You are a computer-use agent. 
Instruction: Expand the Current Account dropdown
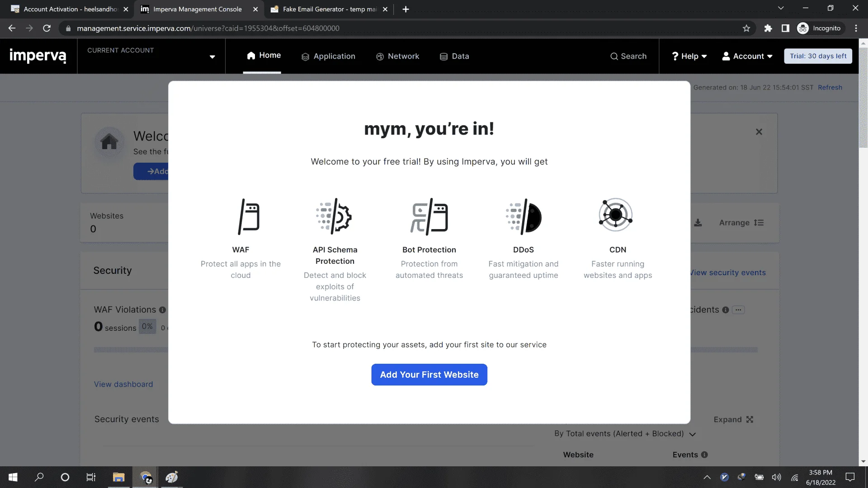click(212, 57)
